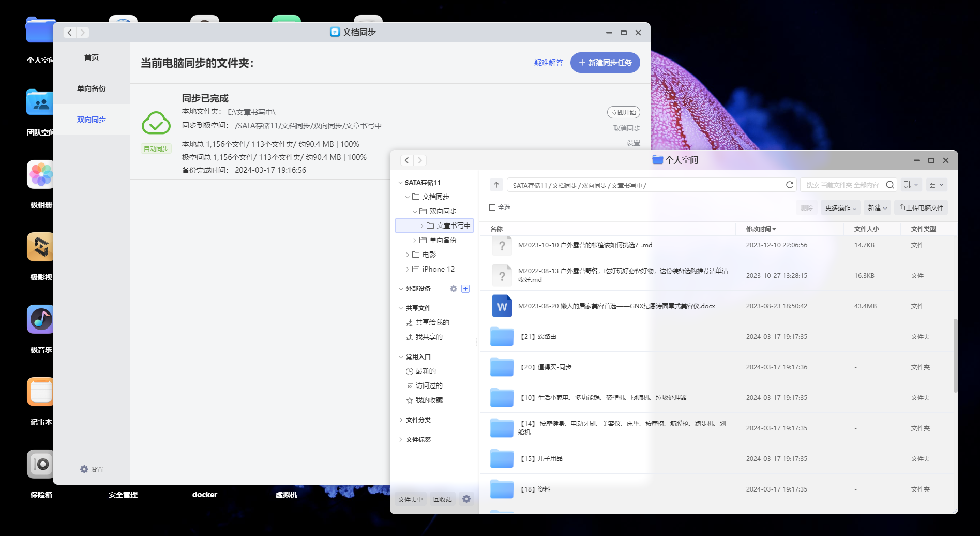
Task: Switch to the 单向备份 tab
Action: [91, 88]
